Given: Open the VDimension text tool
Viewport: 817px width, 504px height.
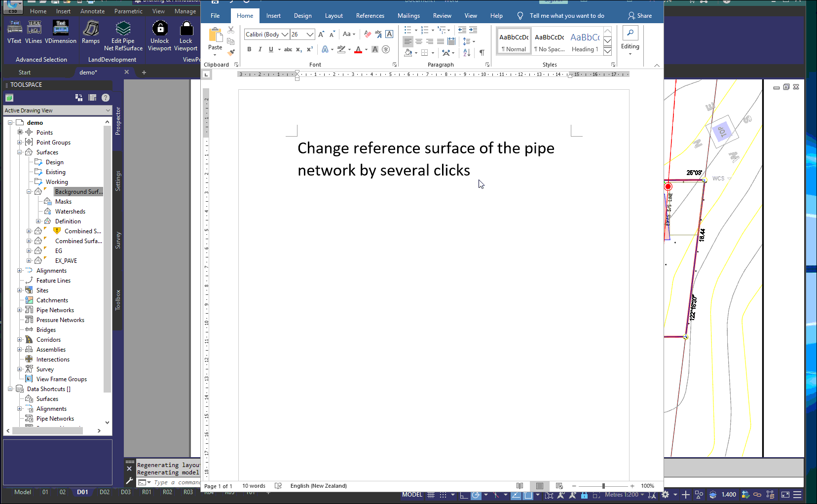Looking at the screenshot, I should click(x=61, y=33).
